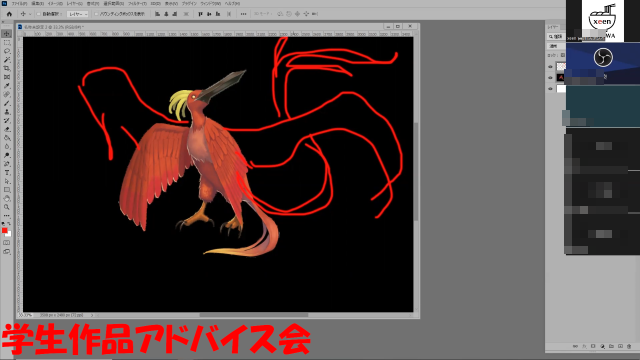
Task: Select the Blur tool
Action: click(x=7, y=147)
